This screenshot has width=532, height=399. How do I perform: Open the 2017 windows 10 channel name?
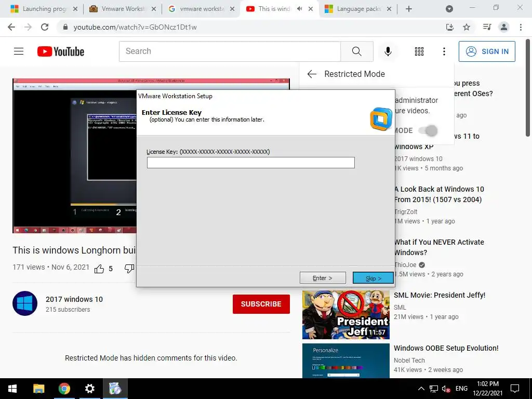tap(74, 299)
